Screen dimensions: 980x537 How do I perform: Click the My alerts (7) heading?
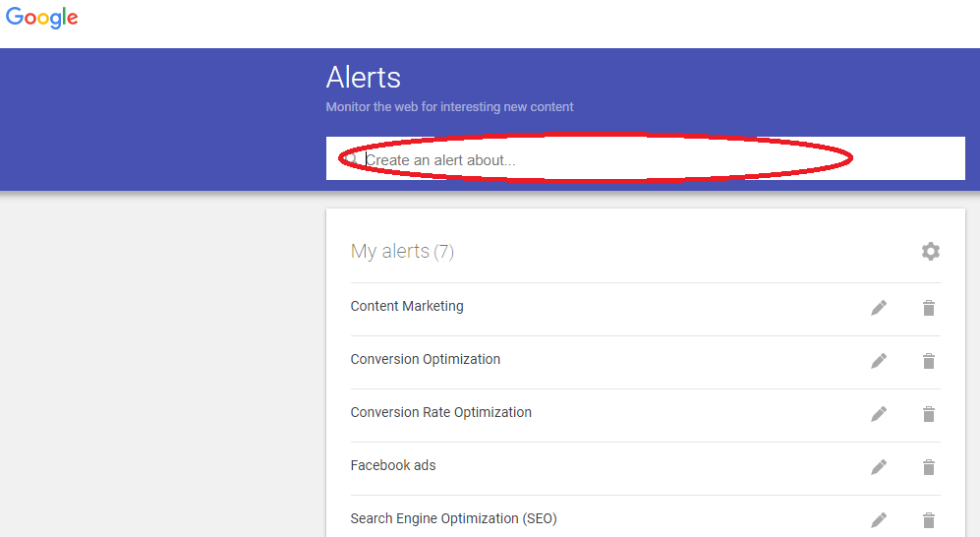402,252
